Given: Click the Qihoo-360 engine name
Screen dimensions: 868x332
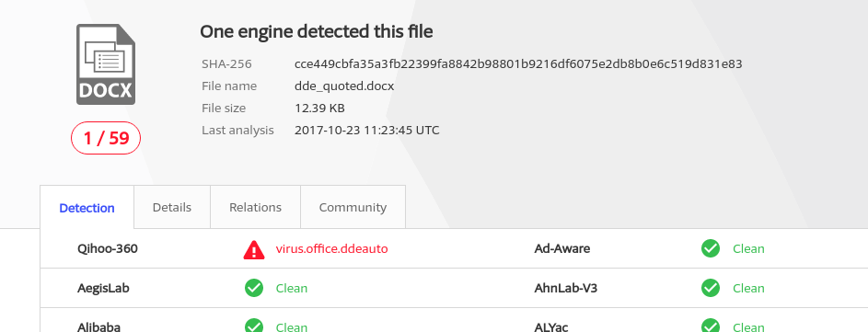Looking at the screenshot, I should click(x=108, y=249).
